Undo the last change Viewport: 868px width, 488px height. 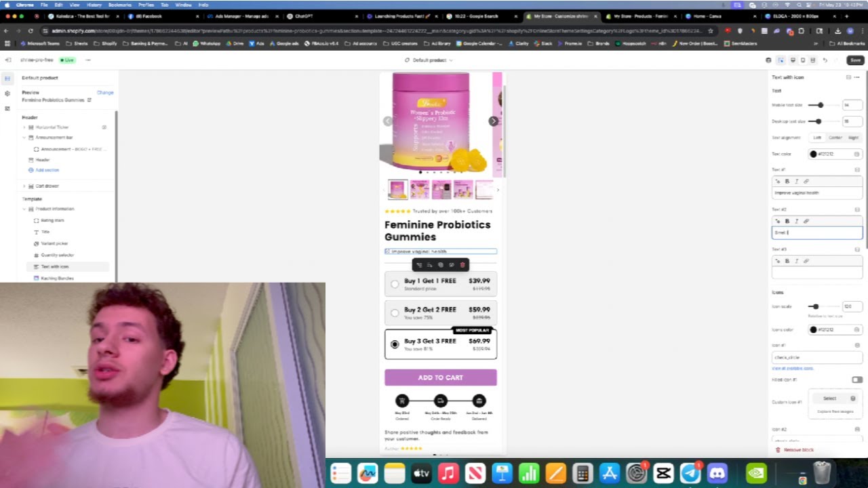pos(825,60)
